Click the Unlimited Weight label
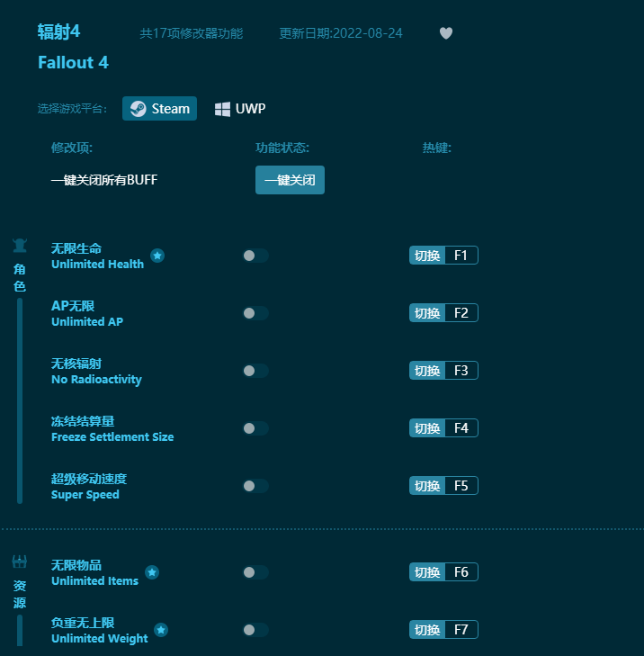The image size is (644, 656). pos(100,638)
